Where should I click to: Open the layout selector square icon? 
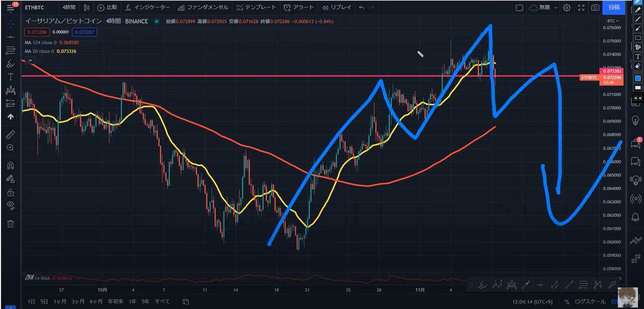pos(519,8)
